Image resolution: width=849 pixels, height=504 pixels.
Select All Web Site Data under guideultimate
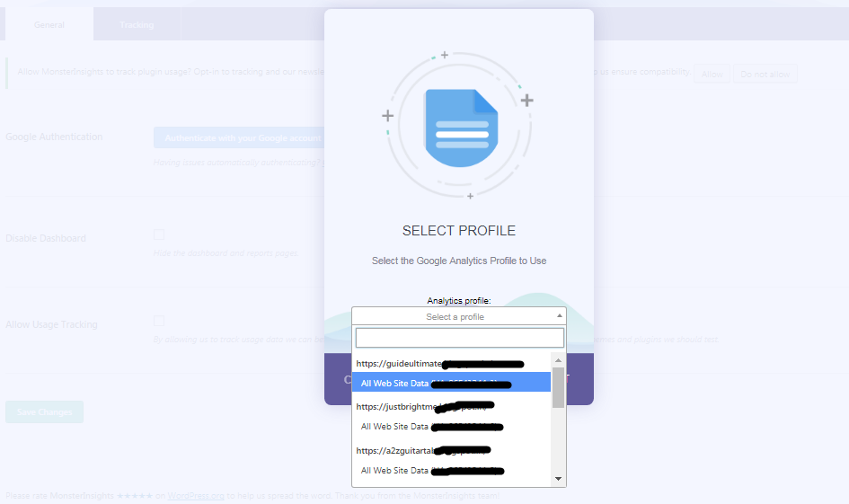pyautogui.click(x=452, y=383)
